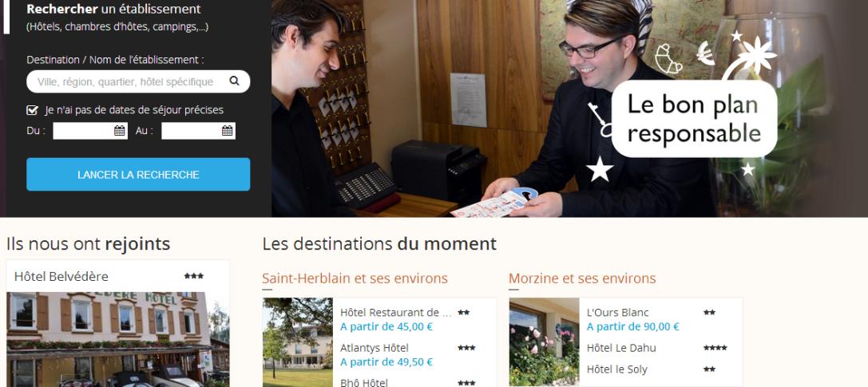Click the Au date input field

[x=198, y=131]
